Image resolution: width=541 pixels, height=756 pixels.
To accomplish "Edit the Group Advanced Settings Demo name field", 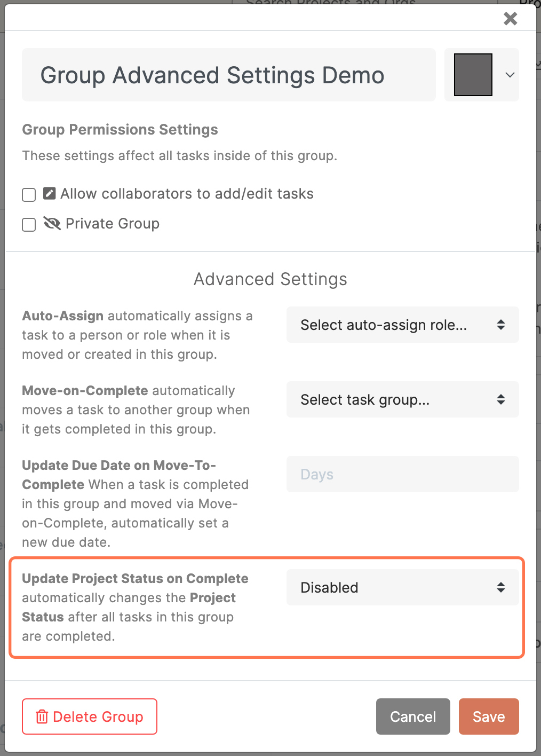I will pyautogui.click(x=229, y=75).
